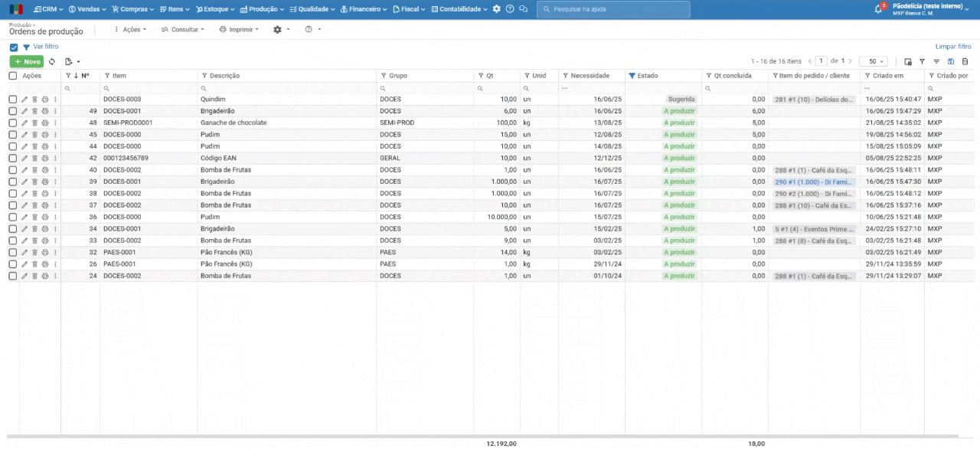
Task: Select checkbox for order number 49
Action: (x=13, y=111)
